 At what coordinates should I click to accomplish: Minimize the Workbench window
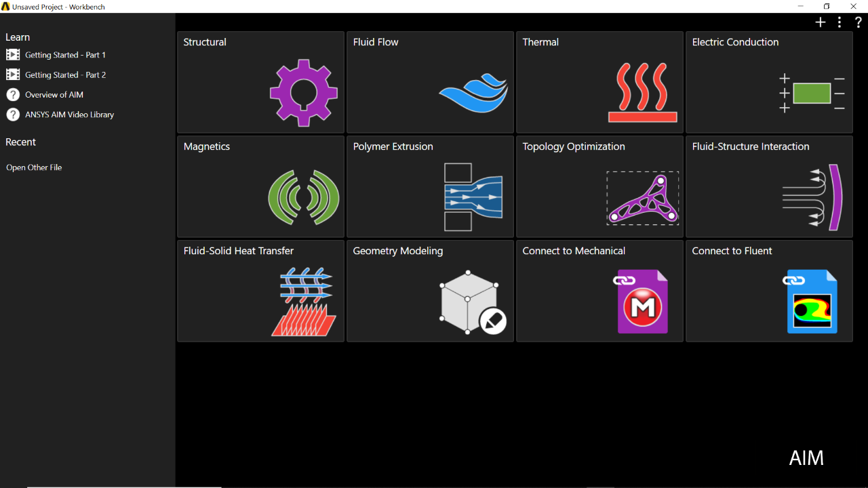(x=802, y=6)
